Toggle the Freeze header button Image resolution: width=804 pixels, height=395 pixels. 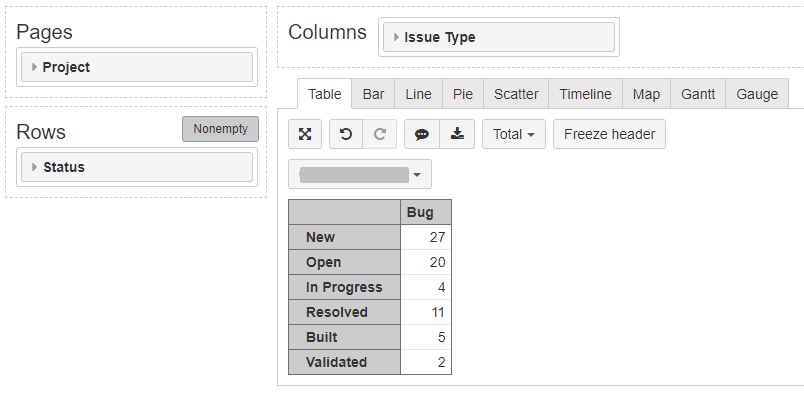pos(609,134)
